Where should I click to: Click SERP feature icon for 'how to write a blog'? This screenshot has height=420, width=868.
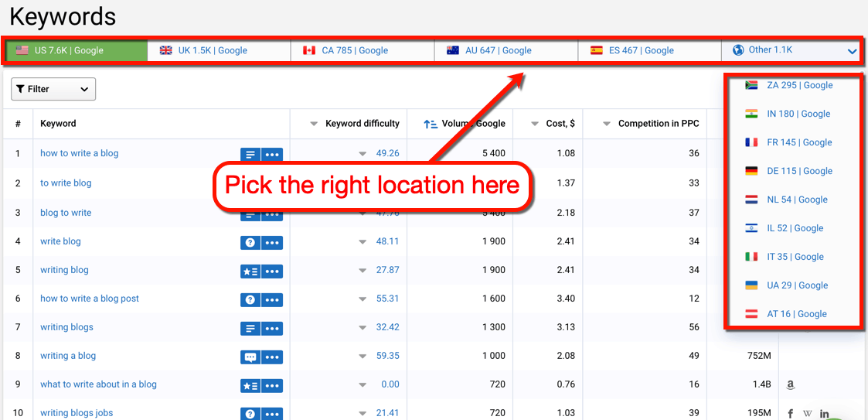[x=250, y=155]
